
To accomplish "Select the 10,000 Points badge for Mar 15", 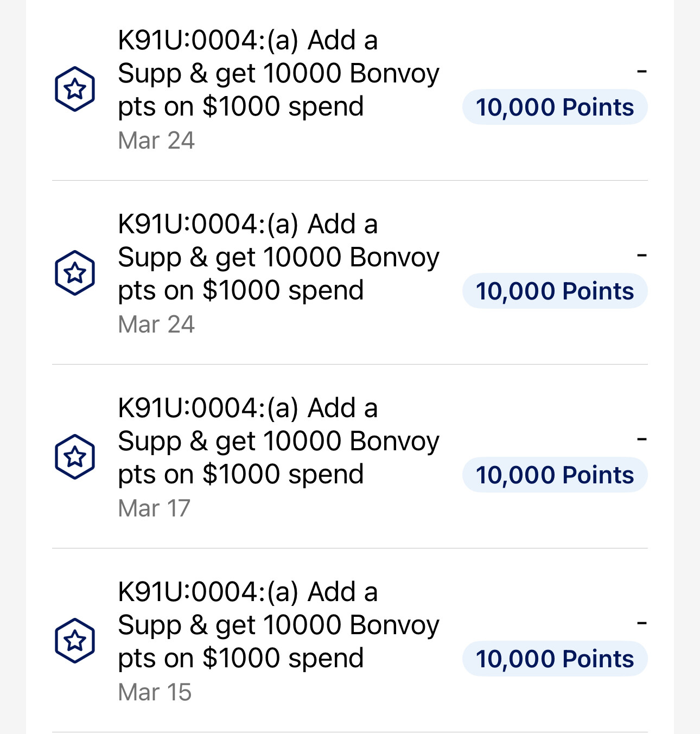I will [x=555, y=659].
